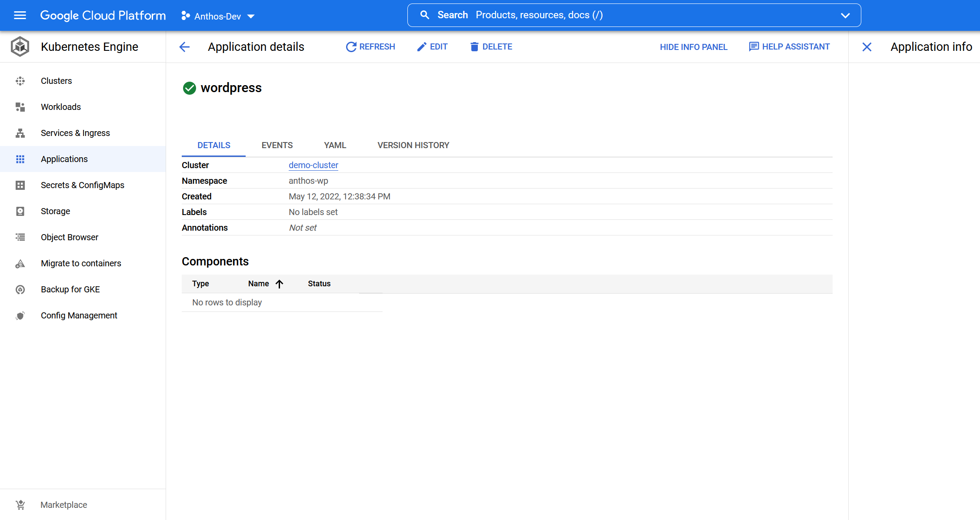980x520 pixels.
Task: Switch to the EVENTS tab
Action: point(277,145)
